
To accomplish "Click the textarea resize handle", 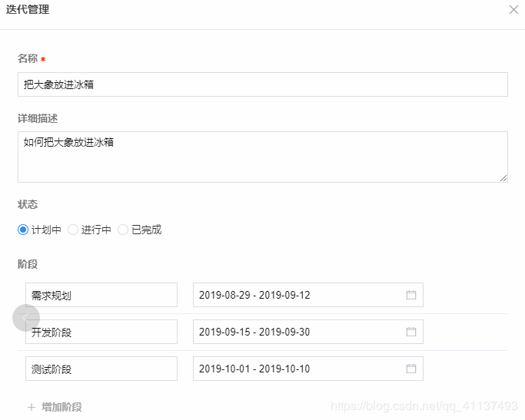I will click(503, 178).
